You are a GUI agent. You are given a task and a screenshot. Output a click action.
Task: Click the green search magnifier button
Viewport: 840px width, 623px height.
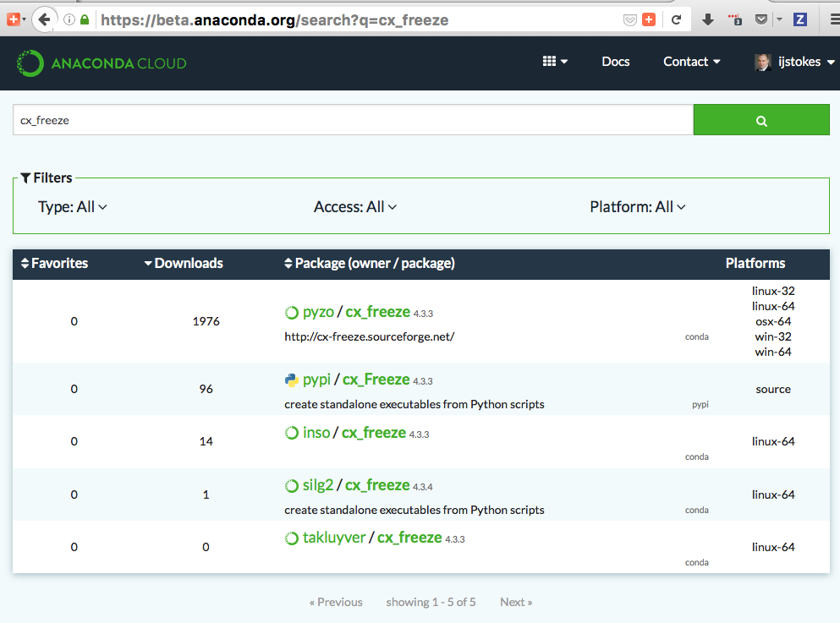point(760,119)
